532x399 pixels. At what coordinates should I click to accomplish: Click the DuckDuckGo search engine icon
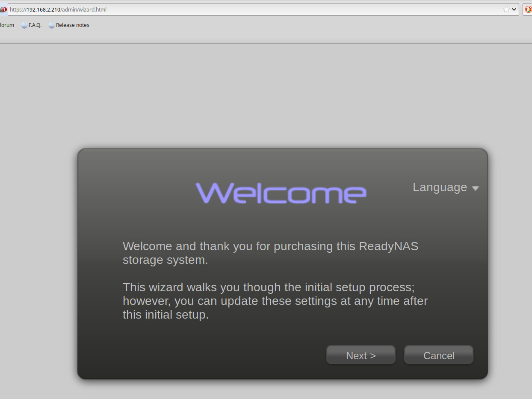(x=529, y=9)
